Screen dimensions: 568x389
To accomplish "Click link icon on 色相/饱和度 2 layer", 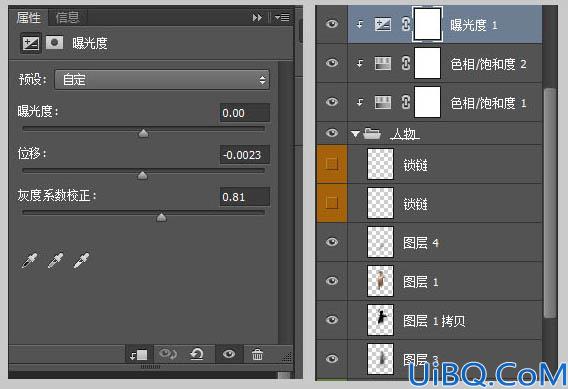I will [x=406, y=64].
